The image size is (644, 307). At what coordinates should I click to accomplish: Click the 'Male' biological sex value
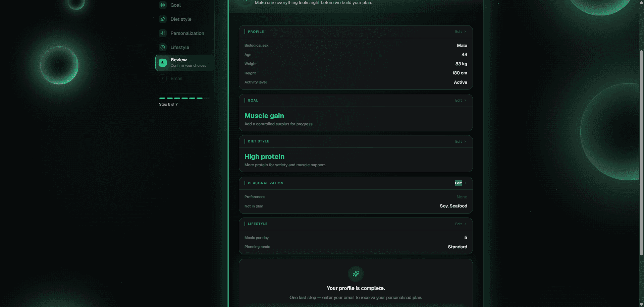click(x=462, y=45)
